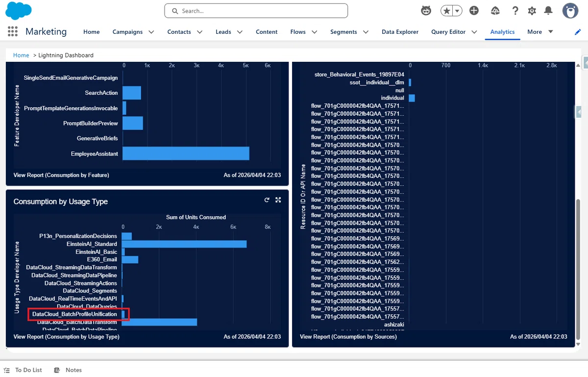Click the global create plus icon

tap(474, 10)
